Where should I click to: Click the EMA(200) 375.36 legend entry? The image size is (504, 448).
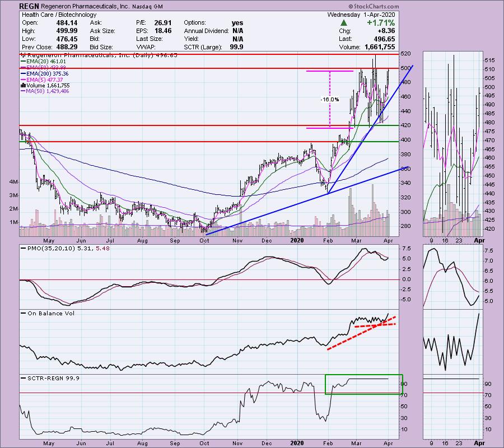click(x=45, y=73)
